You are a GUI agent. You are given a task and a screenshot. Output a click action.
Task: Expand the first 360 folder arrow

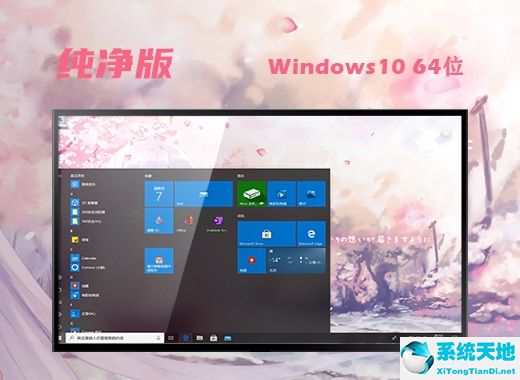136,212
